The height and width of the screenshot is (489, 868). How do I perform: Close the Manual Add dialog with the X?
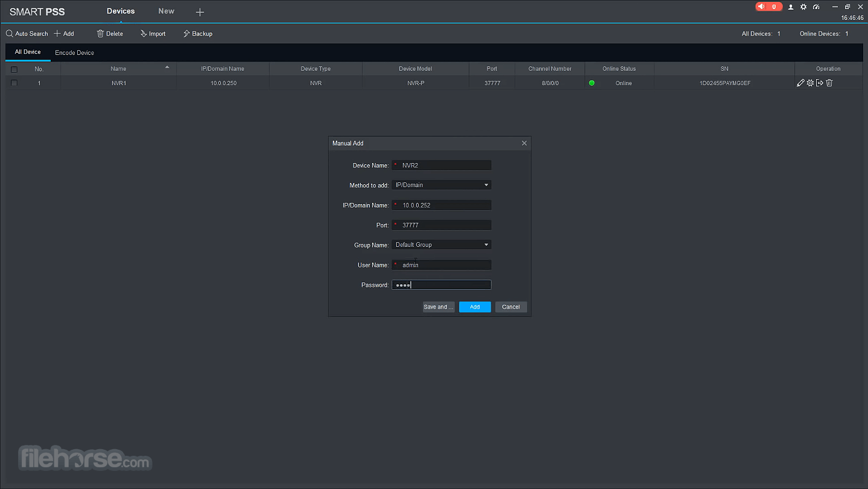pos(524,143)
